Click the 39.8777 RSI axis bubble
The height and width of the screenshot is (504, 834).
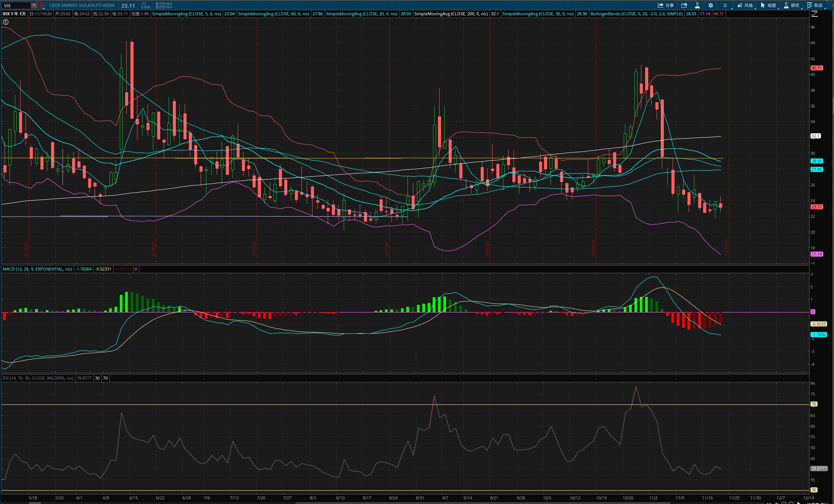tap(819, 469)
